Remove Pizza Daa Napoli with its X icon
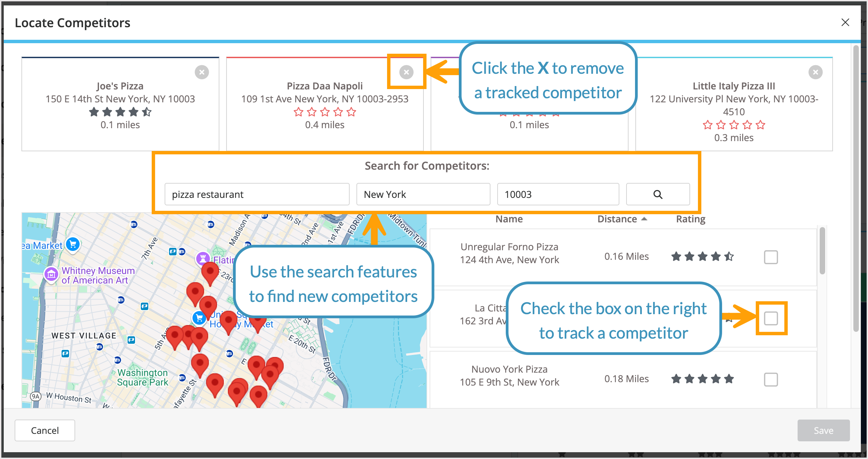 (x=406, y=72)
